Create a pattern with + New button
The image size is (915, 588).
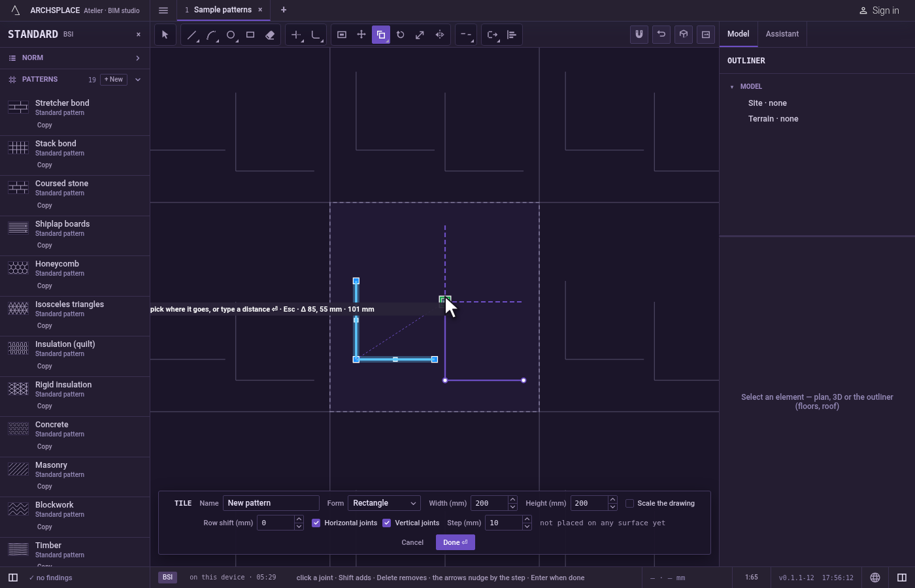point(114,80)
